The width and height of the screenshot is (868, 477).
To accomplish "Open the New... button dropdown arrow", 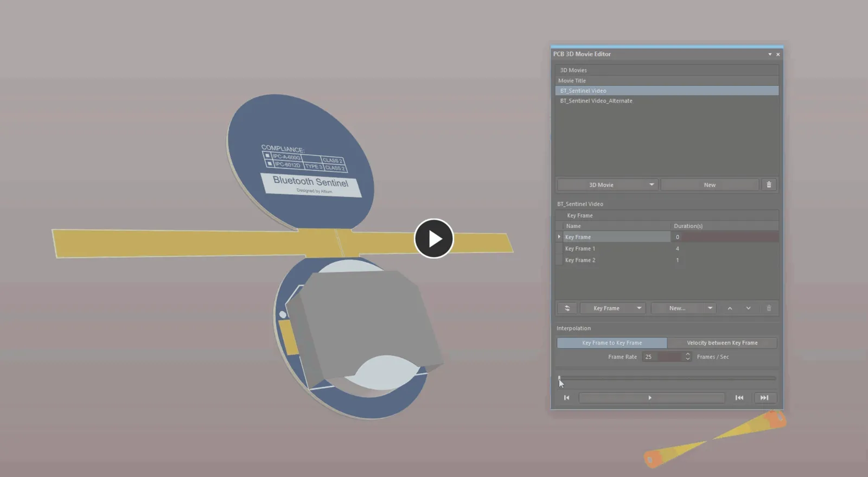I will click(710, 308).
